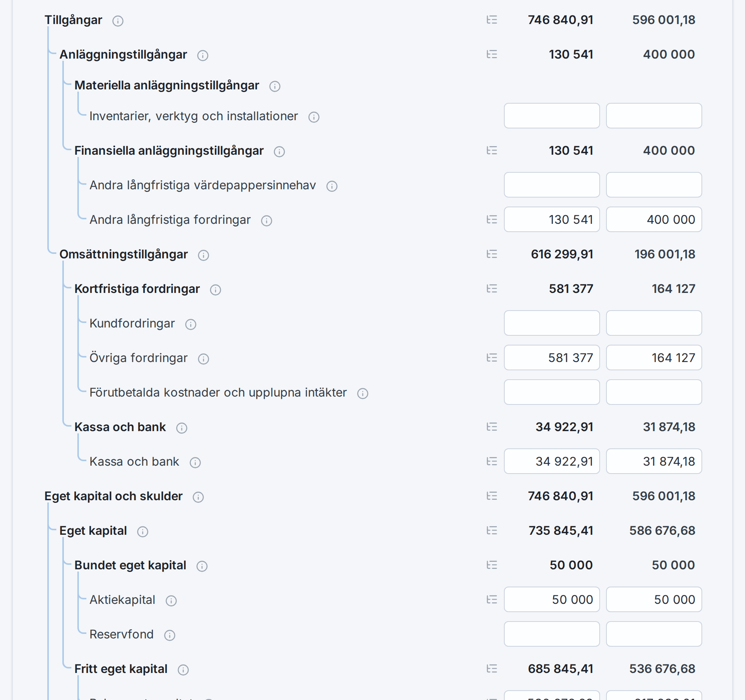Open details list icon for Tillgångar row

pos(492,20)
